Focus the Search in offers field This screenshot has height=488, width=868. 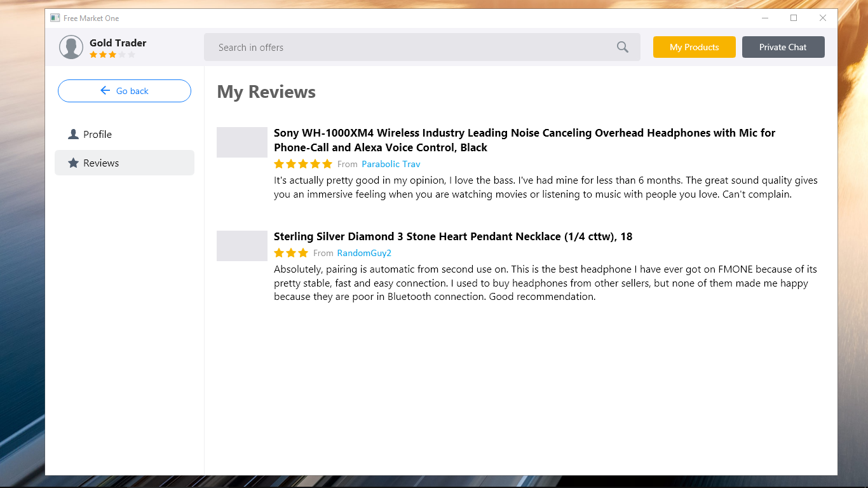click(422, 47)
